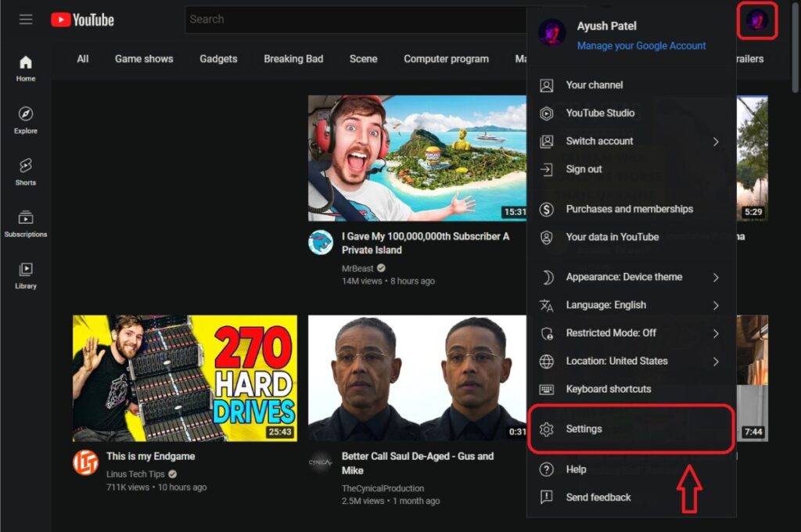The width and height of the screenshot is (801, 532).
Task: Go to Shorts via the sidebar icon
Action: click(25, 174)
